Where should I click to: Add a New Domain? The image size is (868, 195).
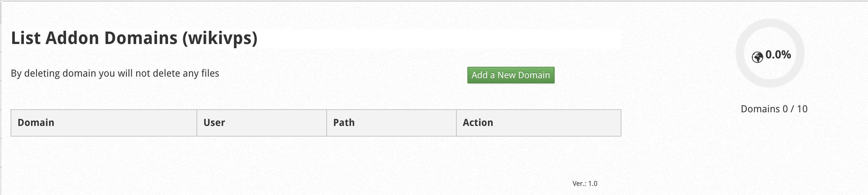pos(511,75)
